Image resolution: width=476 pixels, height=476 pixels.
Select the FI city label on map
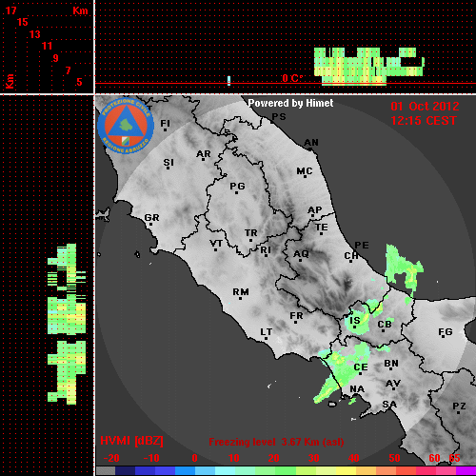pyautogui.click(x=165, y=123)
